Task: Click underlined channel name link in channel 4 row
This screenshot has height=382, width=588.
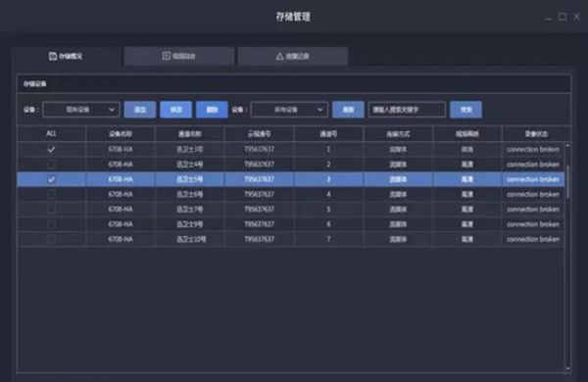Action: tap(190, 195)
